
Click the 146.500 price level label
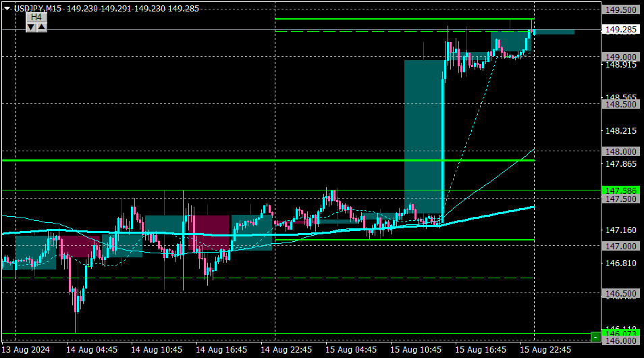621,293
